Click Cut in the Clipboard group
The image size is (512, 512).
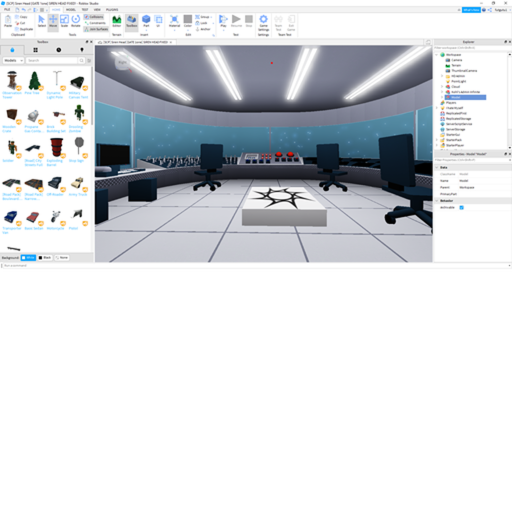click(x=20, y=23)
